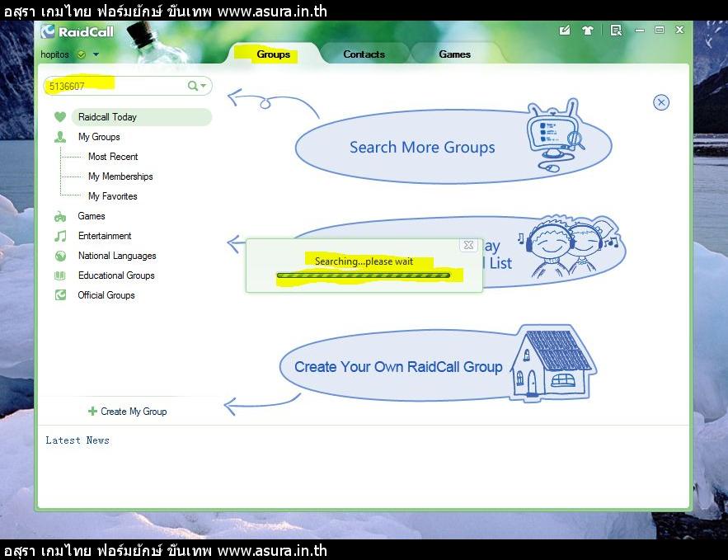This screenshot has height=560, width=728.
Task: Minimize the RaidCall window
Action: pyautogui.click(x=640, y=31)
